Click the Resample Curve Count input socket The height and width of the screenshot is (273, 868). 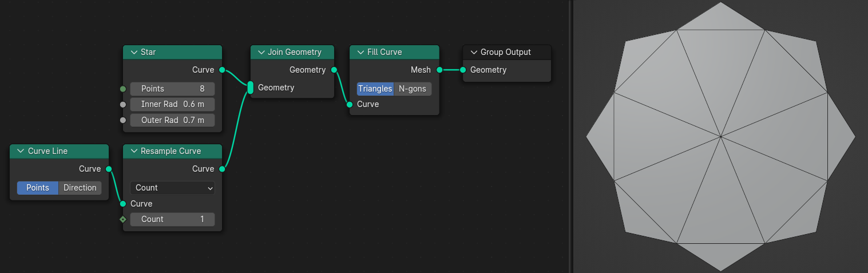pos(122,219)
